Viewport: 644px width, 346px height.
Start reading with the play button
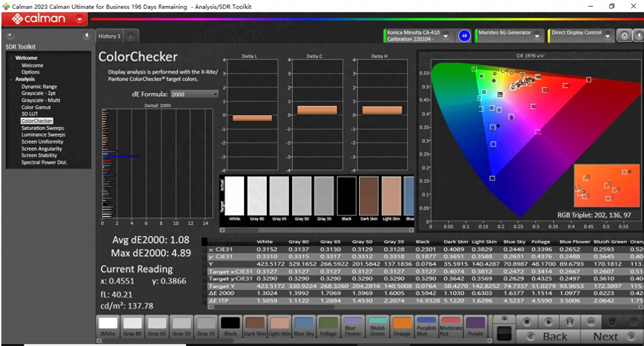click(548, 322)
